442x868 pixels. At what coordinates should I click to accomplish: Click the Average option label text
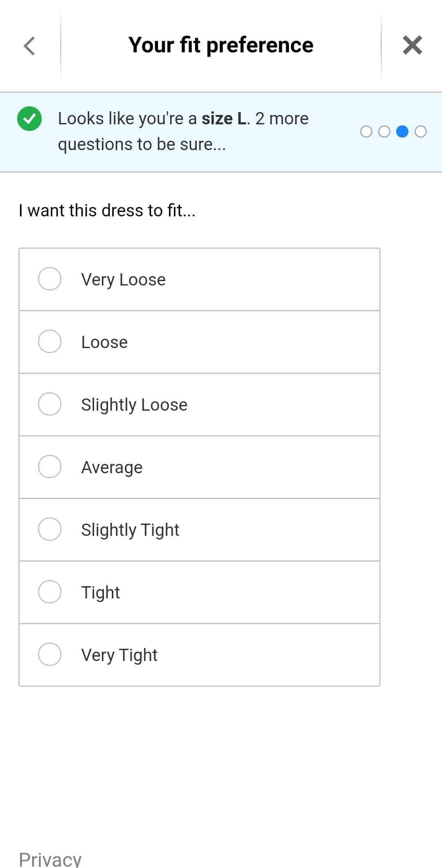[x=112, y=468]
